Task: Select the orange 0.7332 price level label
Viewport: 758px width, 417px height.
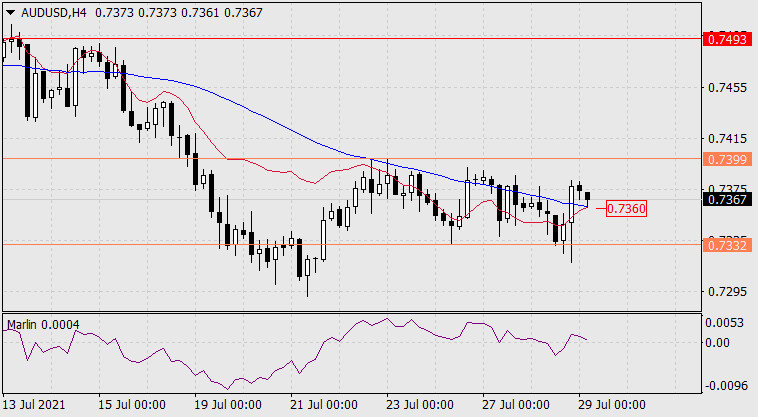Action: pos(728,245)
